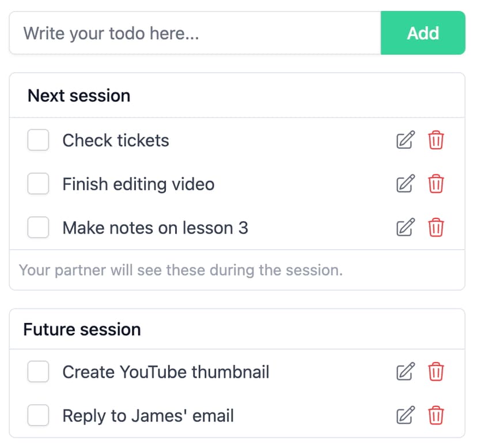Click the Check tickets todo text
The image size is (477, 448).
pyautogui.click(x=116, y=140)
